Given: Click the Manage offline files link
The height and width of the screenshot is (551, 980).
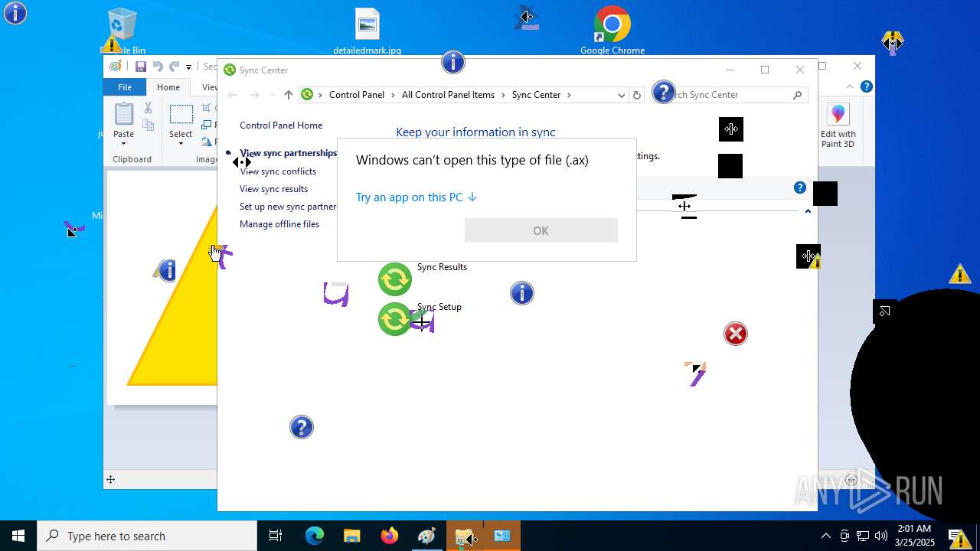Looking at the screenshot, I should pos(279,224).
